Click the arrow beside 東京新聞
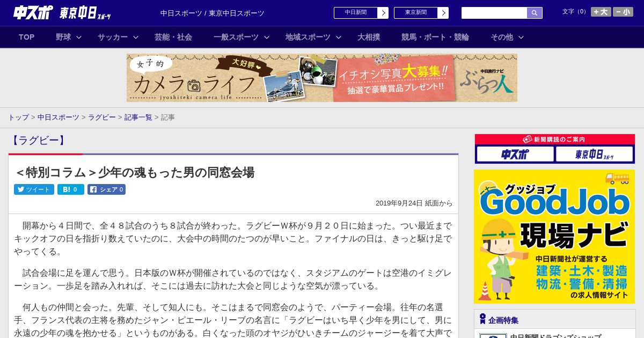Image resolution: width=644 pixels, height=338 pixels. tap(443, 13)
